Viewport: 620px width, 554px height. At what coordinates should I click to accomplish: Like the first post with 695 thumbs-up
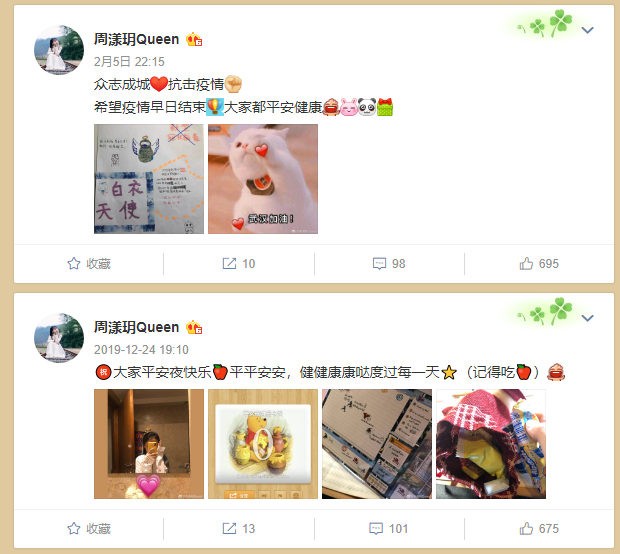click(x=526, y=263)
